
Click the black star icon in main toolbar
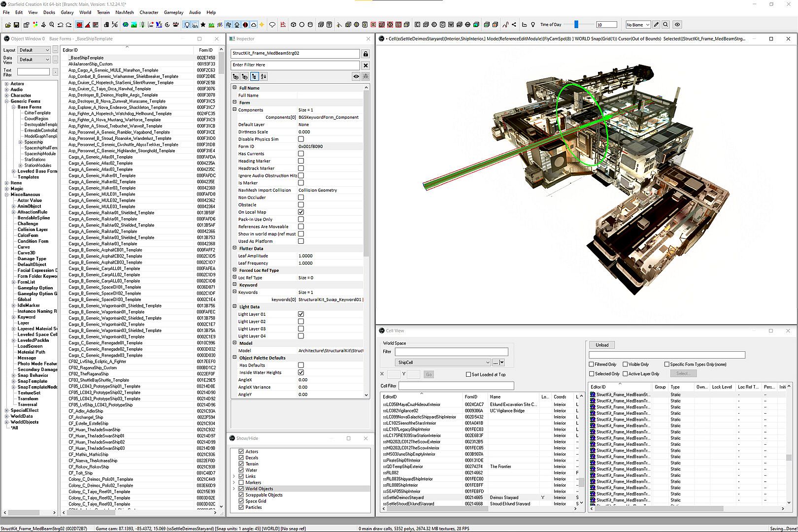point(203,25)
